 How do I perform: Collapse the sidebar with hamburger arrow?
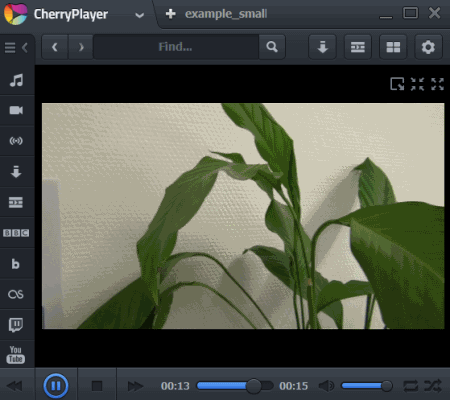click(x=16, y=48)
